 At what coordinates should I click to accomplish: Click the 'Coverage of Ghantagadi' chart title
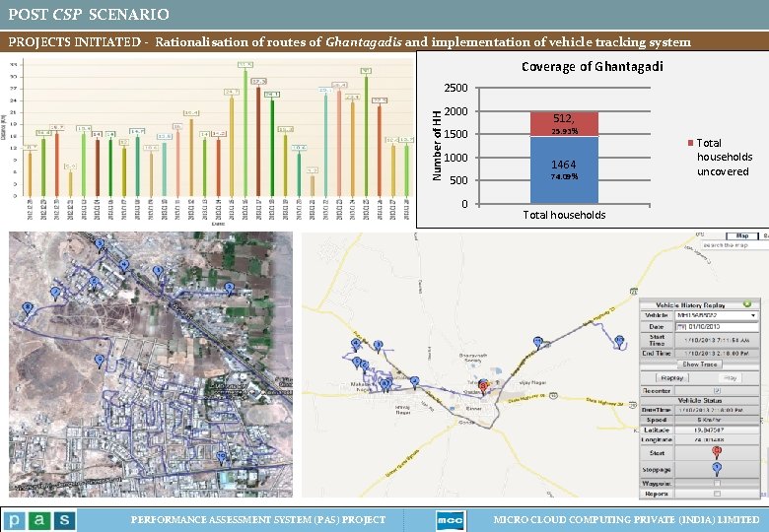click(x=592, y=67)
